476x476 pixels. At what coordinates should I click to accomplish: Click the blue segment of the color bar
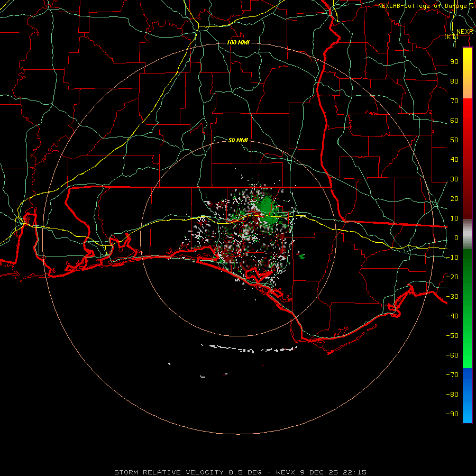(467, 396)
